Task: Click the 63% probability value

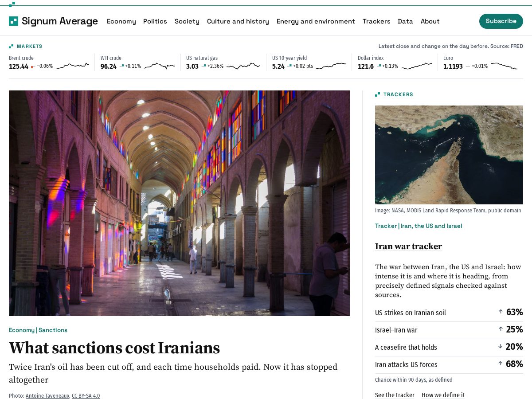Action: tap(514, 312)
